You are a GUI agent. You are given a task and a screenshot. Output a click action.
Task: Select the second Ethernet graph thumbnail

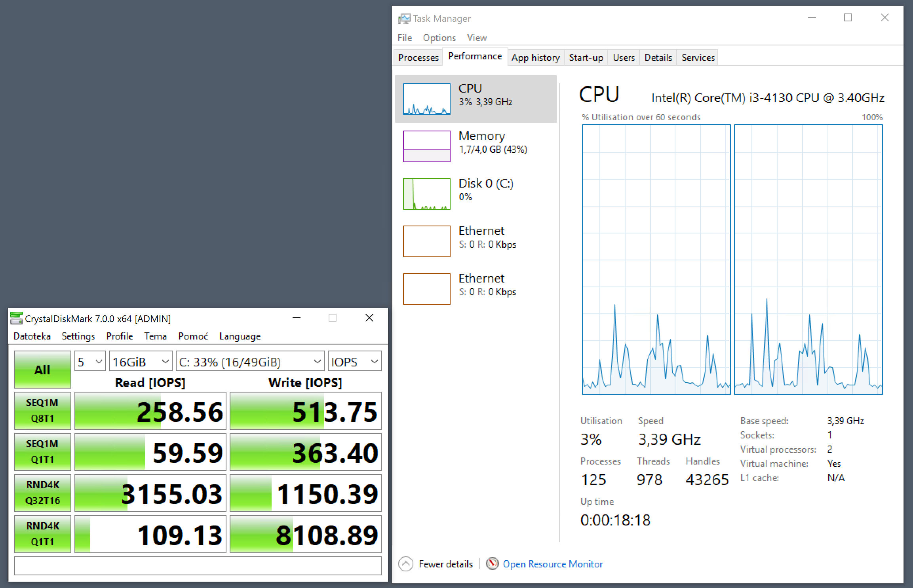[426, 289]
